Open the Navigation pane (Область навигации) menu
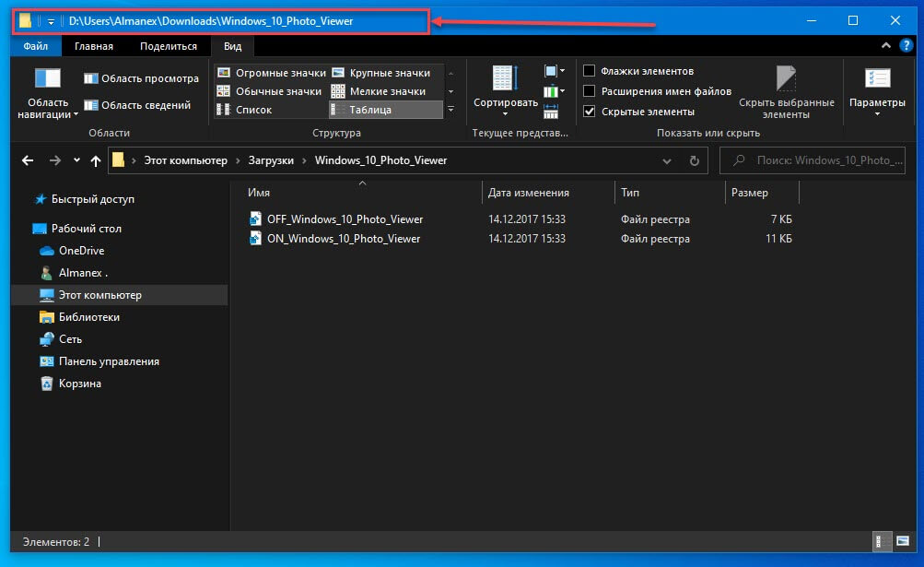Screen dimensions: 924x567 point(48,94)
